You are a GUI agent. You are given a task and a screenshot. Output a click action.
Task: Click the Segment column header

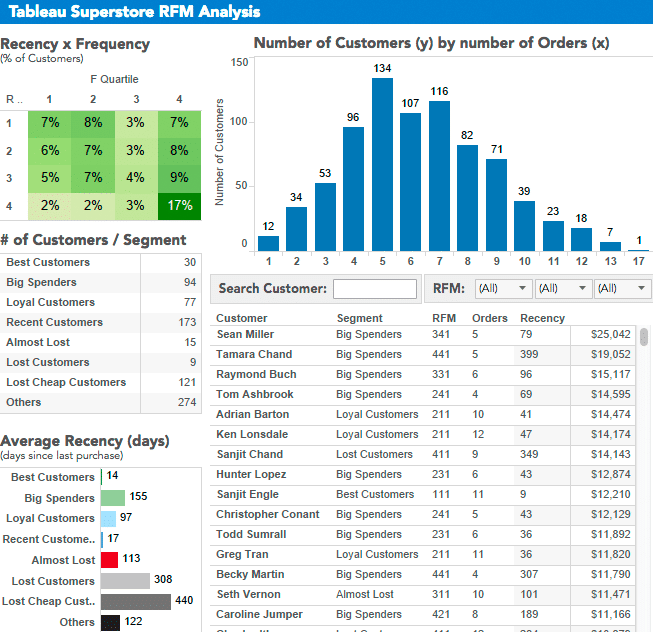pos(359,318)
